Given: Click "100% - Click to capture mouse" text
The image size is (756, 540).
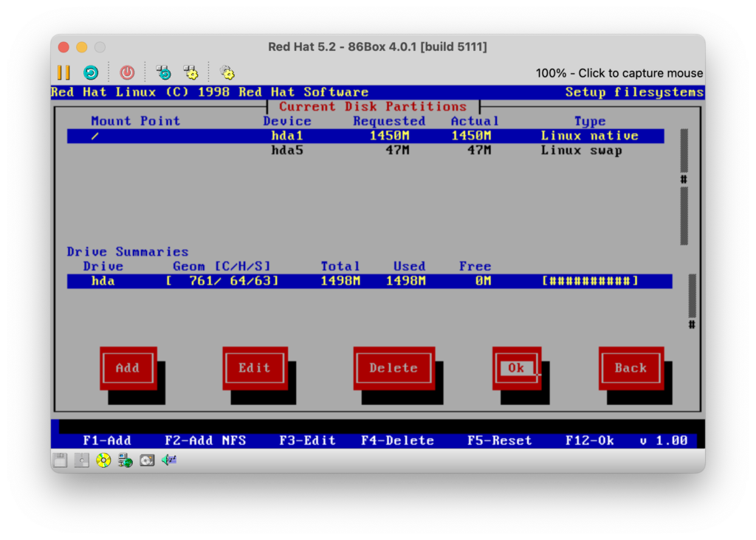Looking at the screenshot, I should tap(619, 73).
